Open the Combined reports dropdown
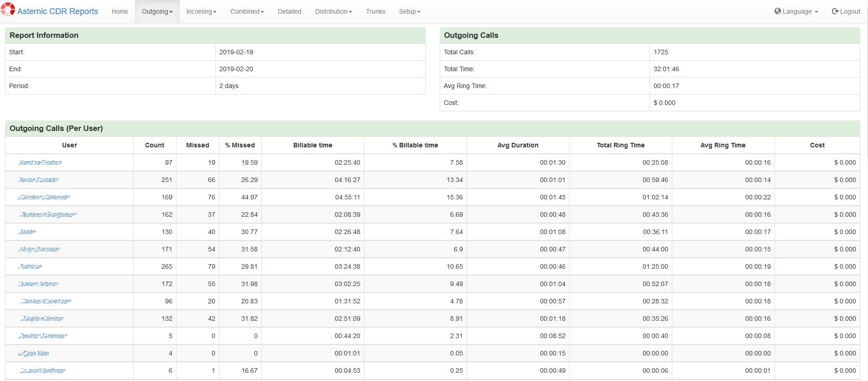Screen dimensions: 868x381 [x=247, y=11]
